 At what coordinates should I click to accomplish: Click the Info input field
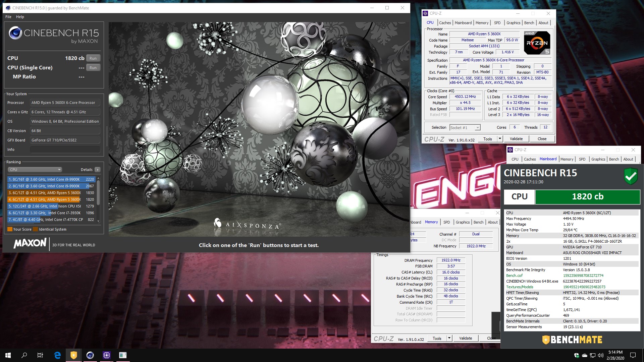(x=65, y=149)
